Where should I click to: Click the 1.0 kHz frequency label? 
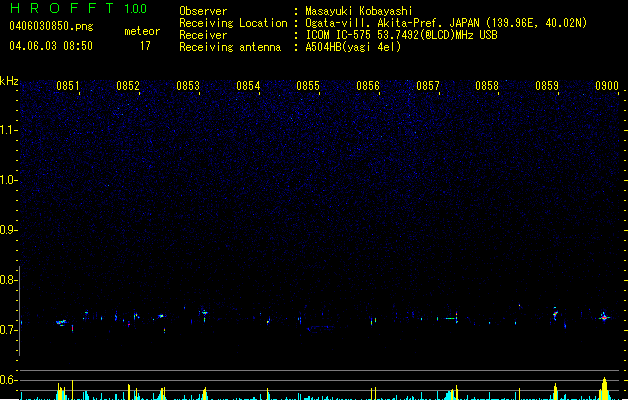[8, 180]
